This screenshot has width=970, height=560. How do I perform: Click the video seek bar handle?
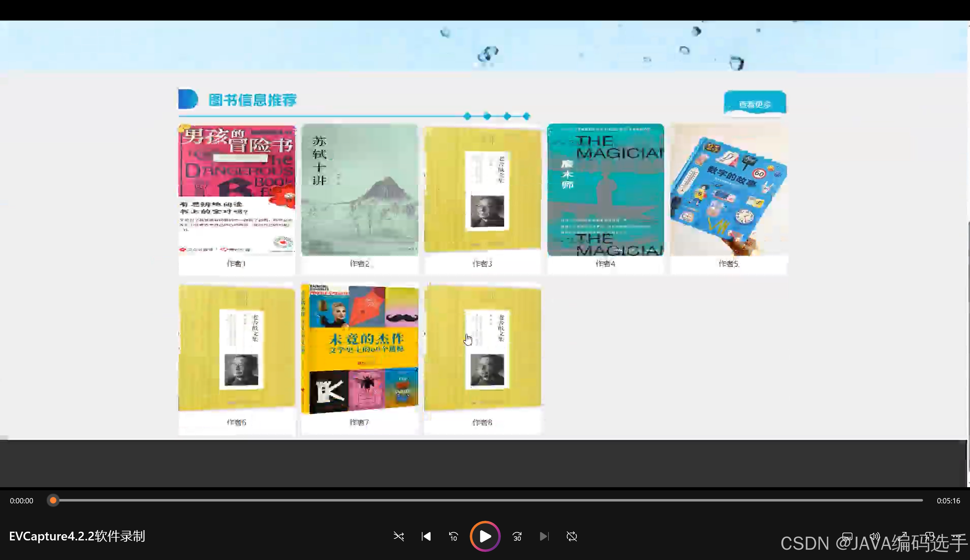coord(53,500)
